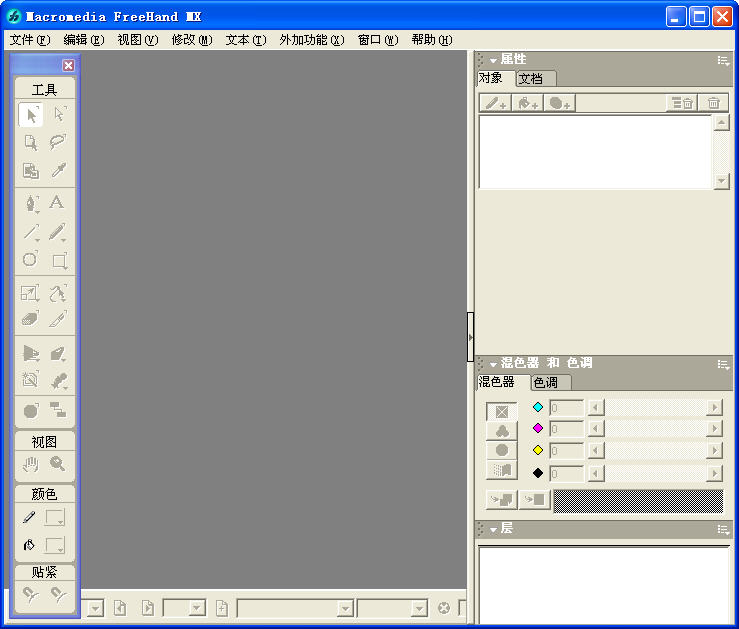The height and width of the screenshot is (629, 739).
Task: Select RGB mode button in mixer
Action: click(x=501, y=450)
